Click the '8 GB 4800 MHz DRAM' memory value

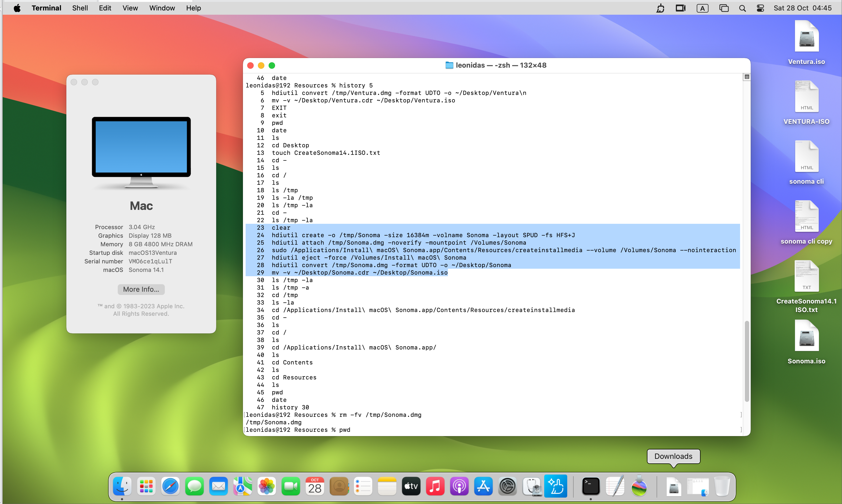pyautogui.click(x=160, y=244)
